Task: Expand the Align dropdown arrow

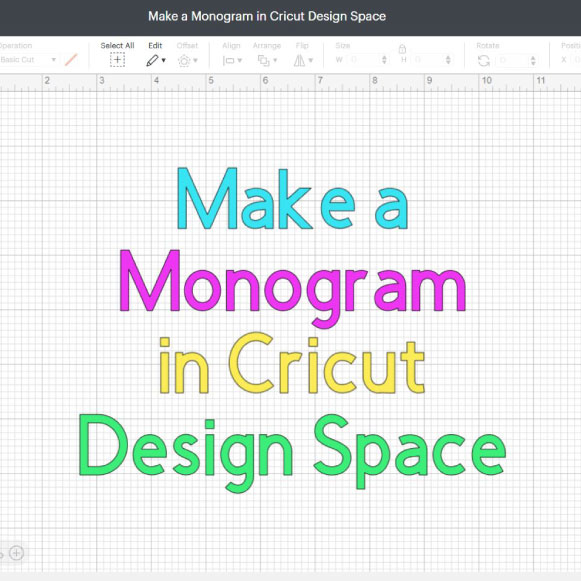Action: [x=240, y=60]
